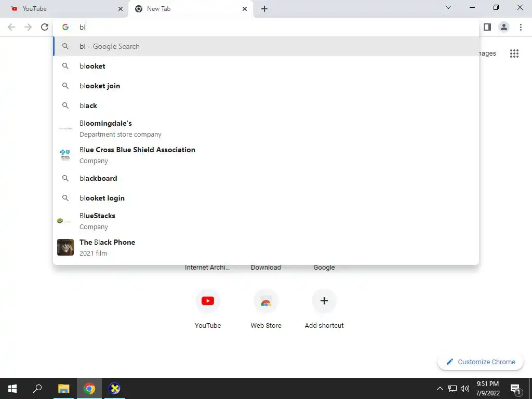532x399 pixels.
Task: Open the profile avatar menu
Action: [x=504, y=27]
